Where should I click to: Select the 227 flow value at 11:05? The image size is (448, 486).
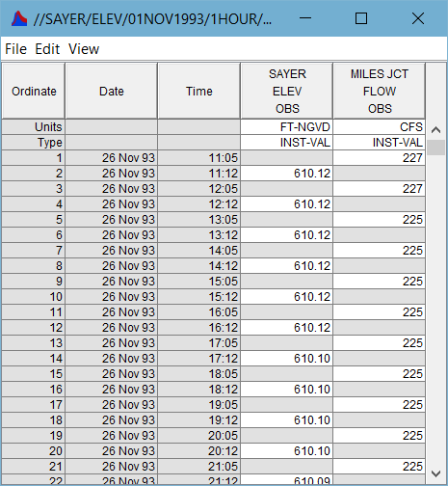[x=380, y=158]
